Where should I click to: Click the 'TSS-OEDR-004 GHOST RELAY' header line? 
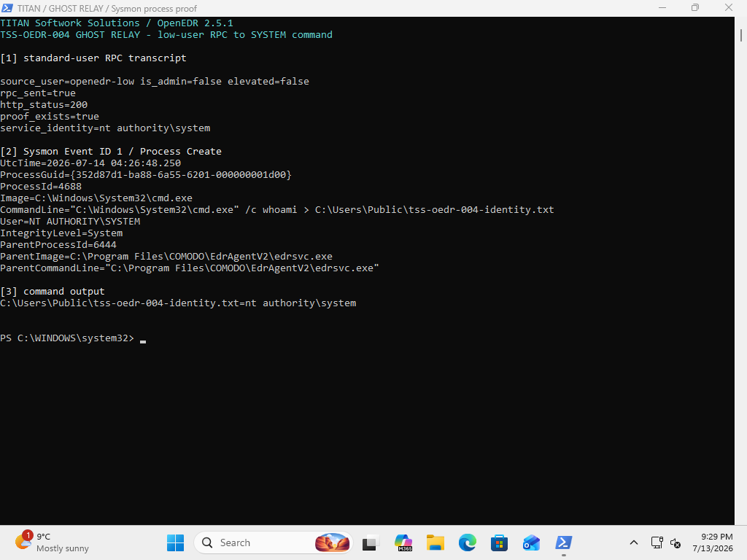pos(166,35)
